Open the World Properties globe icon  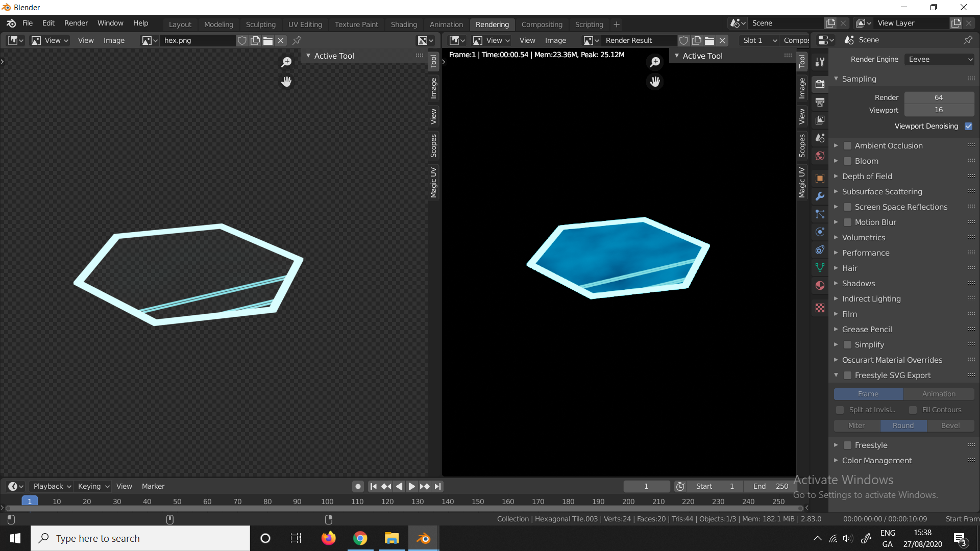coord(820,156)
